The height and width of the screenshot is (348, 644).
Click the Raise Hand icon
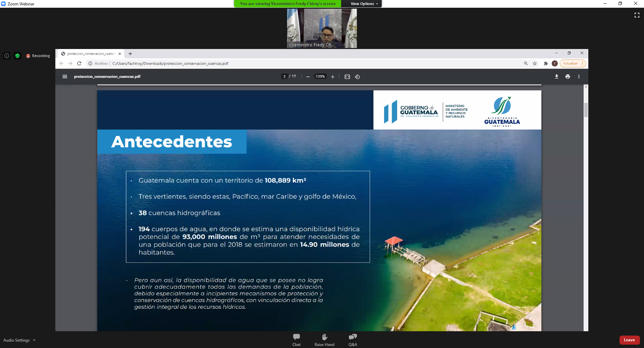coord(324,339)
